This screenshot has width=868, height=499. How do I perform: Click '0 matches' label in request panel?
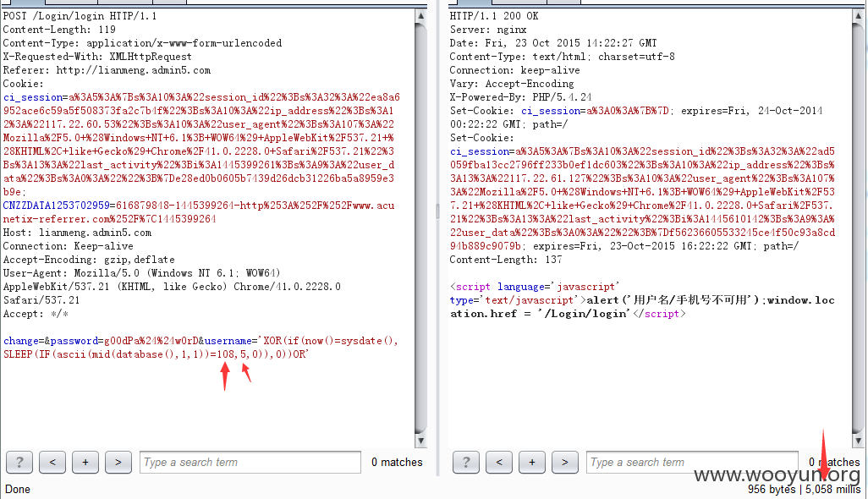pos(397,462)
